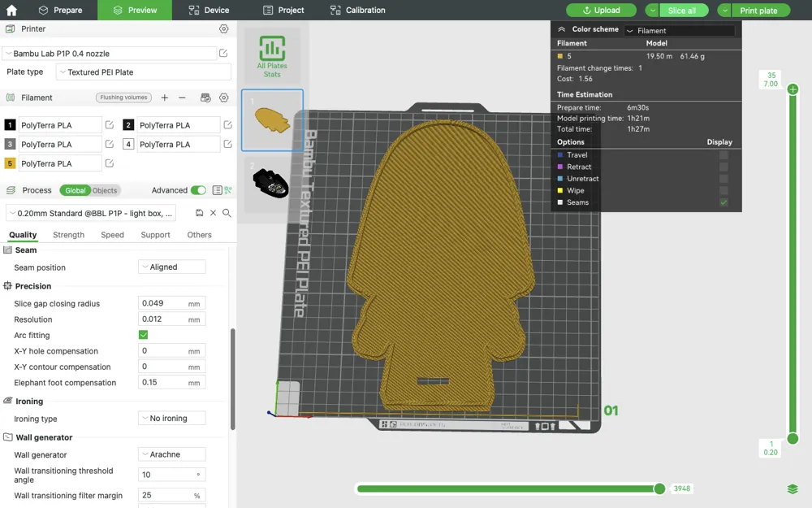Screen dimensions: 812x508
Task: Open the Others settings tab
Action: coord(200,235)
